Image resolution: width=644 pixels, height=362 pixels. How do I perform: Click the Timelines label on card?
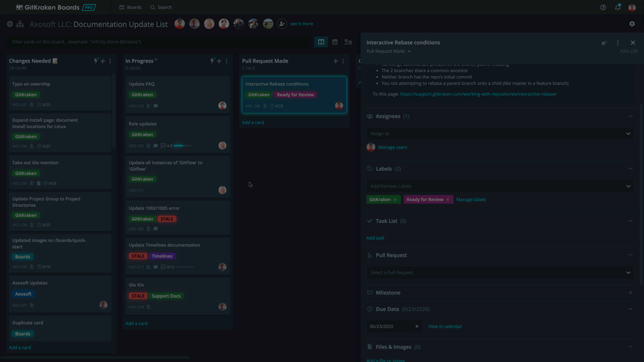[162, 256]
